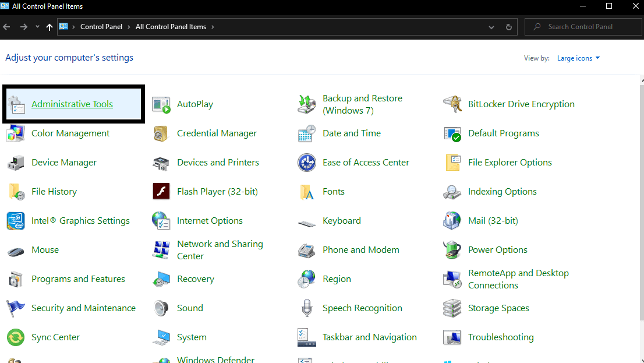Click the Power Options link text
The height and width of the screenshot is (363, 644).
497,250
